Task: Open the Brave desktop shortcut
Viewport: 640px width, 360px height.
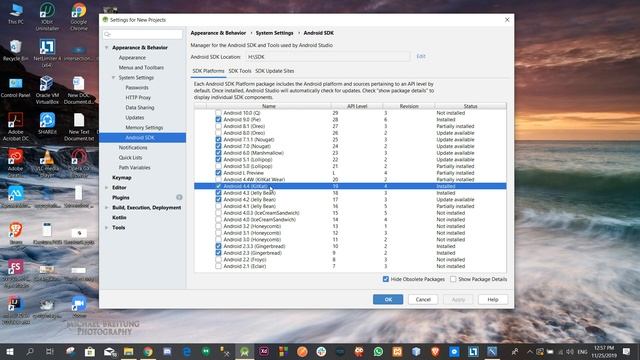Action: coord(16,233)
